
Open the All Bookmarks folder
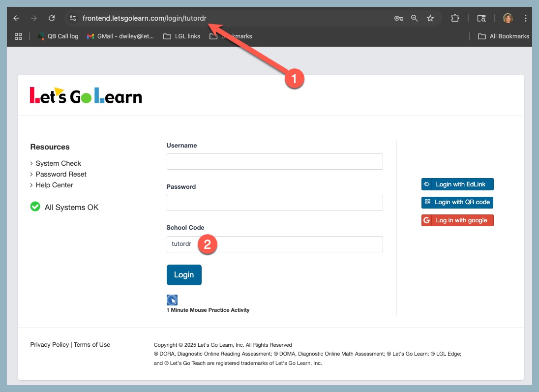click(x=503, y=36)
